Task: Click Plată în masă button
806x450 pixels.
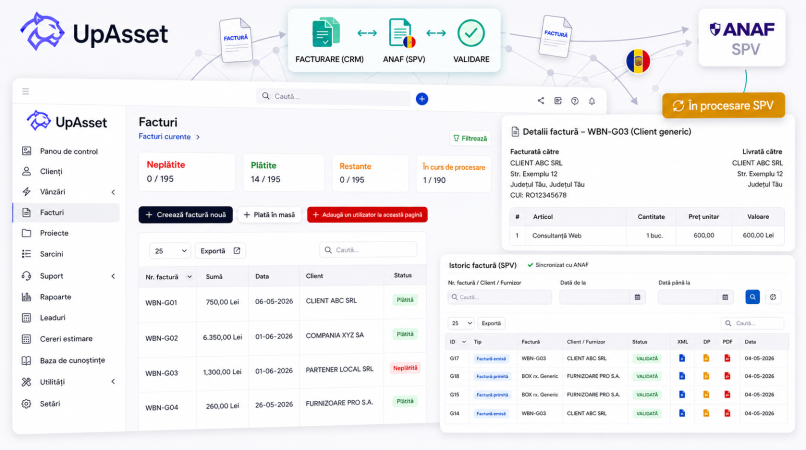Action: point(269,214)
